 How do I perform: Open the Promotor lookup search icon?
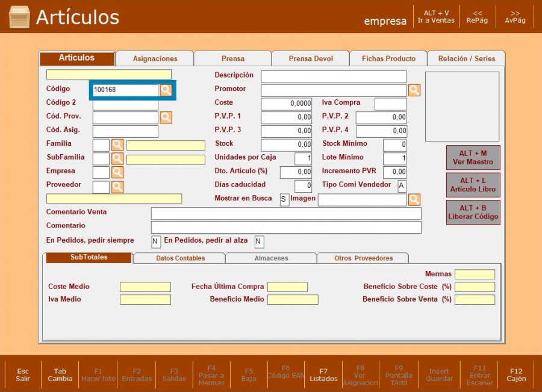point(414,90)
